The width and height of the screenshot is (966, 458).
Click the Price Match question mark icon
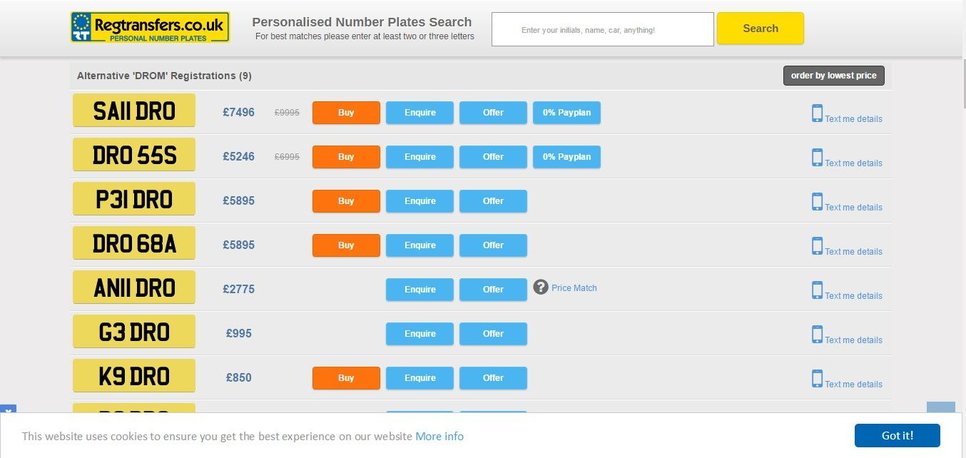[x=541, y=287]
